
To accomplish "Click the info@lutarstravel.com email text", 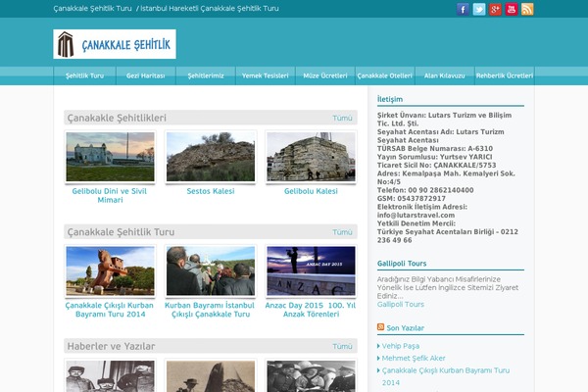I will click(416, 215).
